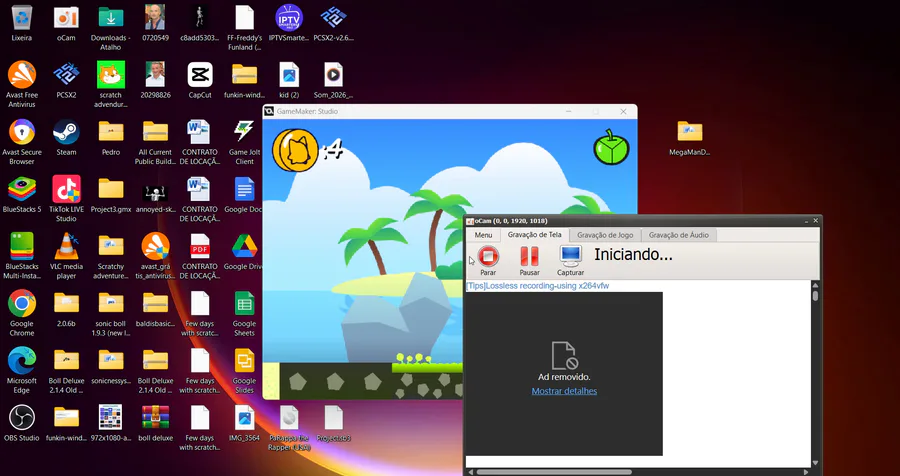This screenshot has width=900, height=476.
Task: Switch to the Gravação de Jogo tab
Action: click(x=605, y=235)
